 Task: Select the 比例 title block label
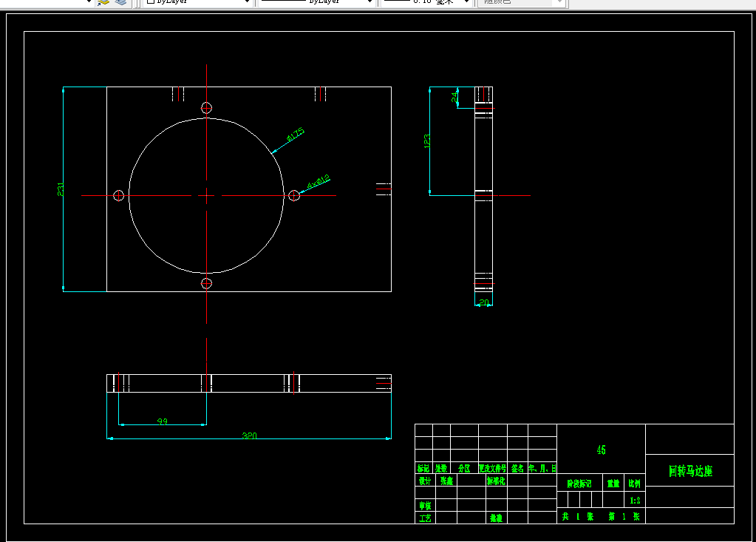pos(635,484)
